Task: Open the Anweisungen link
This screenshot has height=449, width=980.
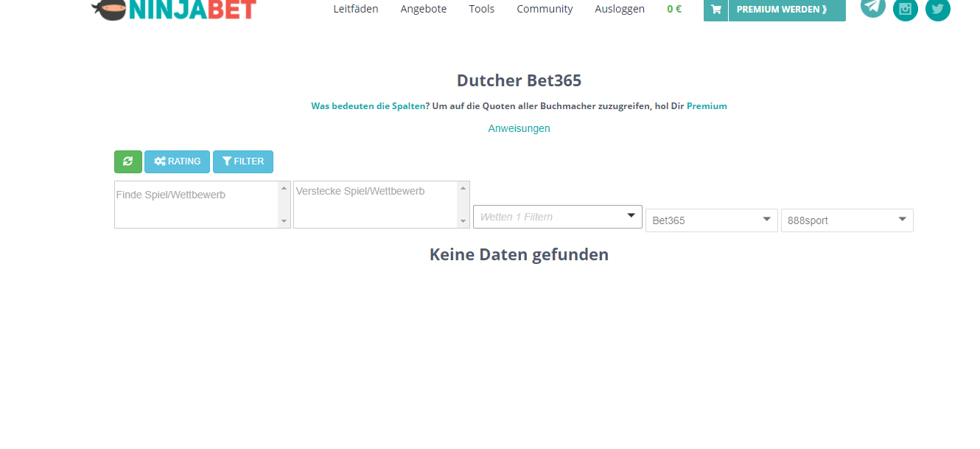Action: pyautogui.click(x=519, y=128)
